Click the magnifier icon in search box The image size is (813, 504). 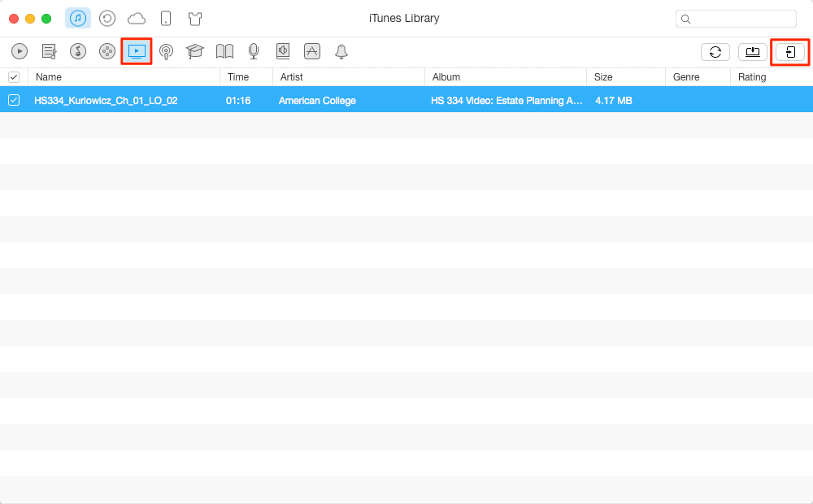686,20
